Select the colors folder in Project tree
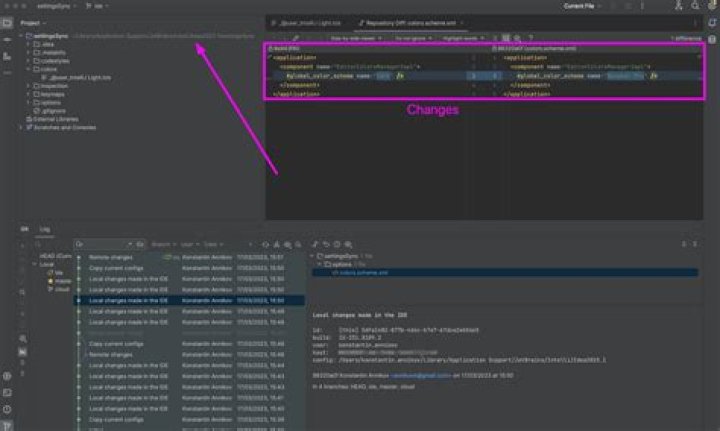 [45, 69]
